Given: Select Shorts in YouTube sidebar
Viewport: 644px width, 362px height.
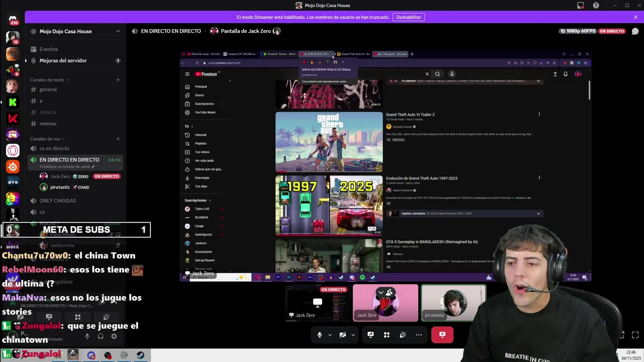Looking at the screenshot, I should 206,95.
